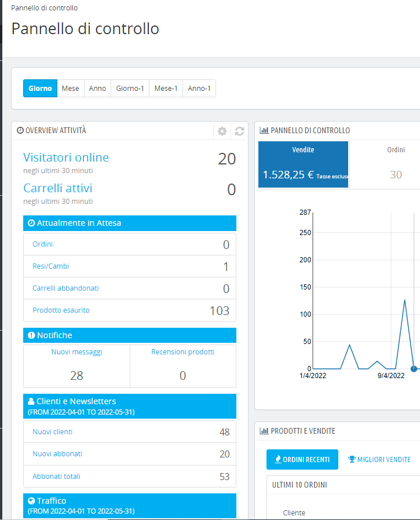
Task: Click the Prodotti e Vendite chart icon
Action: [x=264, y=431]
